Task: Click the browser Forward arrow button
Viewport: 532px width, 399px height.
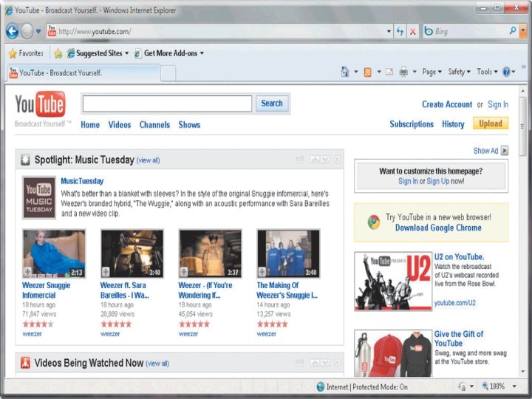Action: [27, 31]
